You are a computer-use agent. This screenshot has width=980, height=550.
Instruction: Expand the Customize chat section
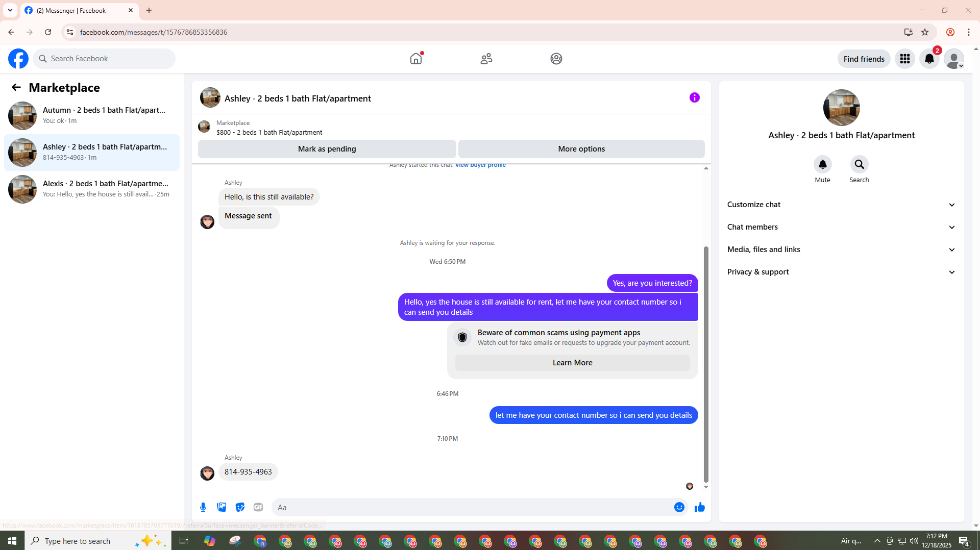(x=841, y=205)
